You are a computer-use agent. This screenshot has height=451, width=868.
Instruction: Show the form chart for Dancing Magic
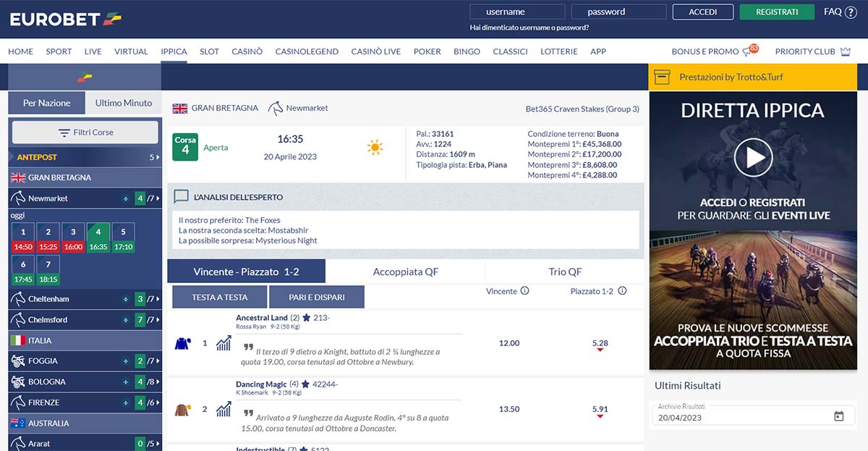pos(224,410)
